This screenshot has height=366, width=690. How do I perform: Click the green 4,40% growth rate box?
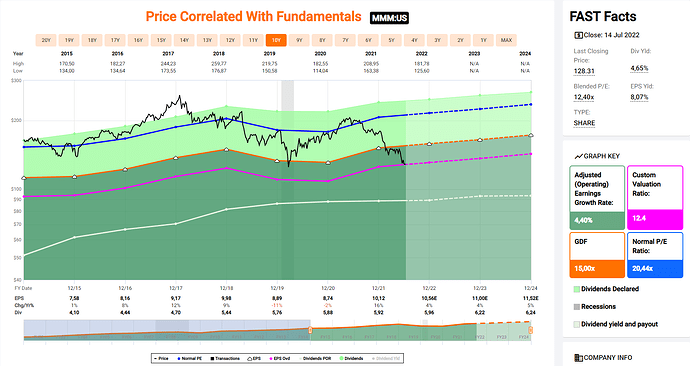(x=597, y=220)
